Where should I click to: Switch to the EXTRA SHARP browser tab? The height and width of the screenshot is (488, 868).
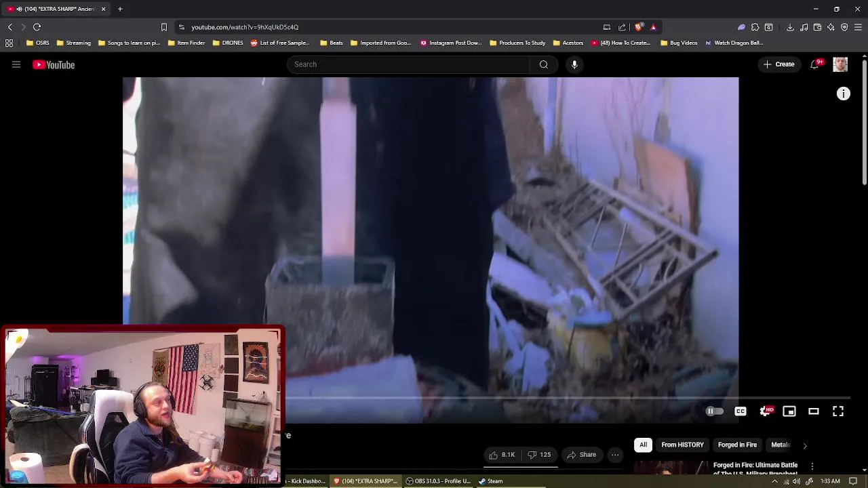tap(56, 9)
